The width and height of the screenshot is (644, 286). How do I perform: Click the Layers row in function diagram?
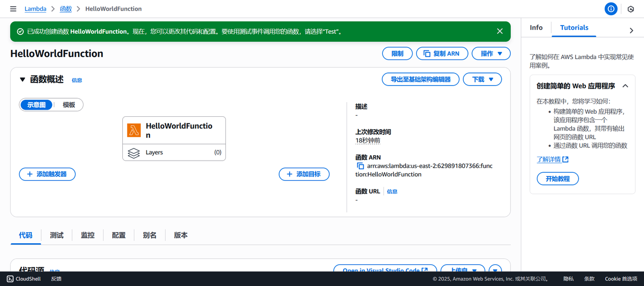(174, 153)
